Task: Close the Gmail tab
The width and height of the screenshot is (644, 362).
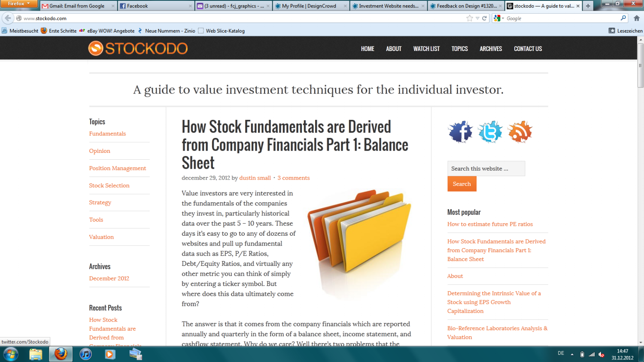Action: (x=113, y=6)
